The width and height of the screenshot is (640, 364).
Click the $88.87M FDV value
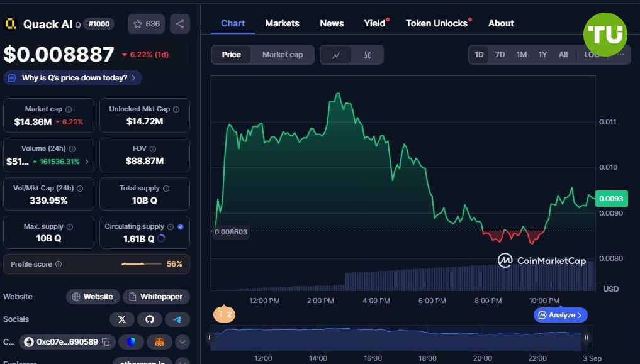click(x=145, y=160)
